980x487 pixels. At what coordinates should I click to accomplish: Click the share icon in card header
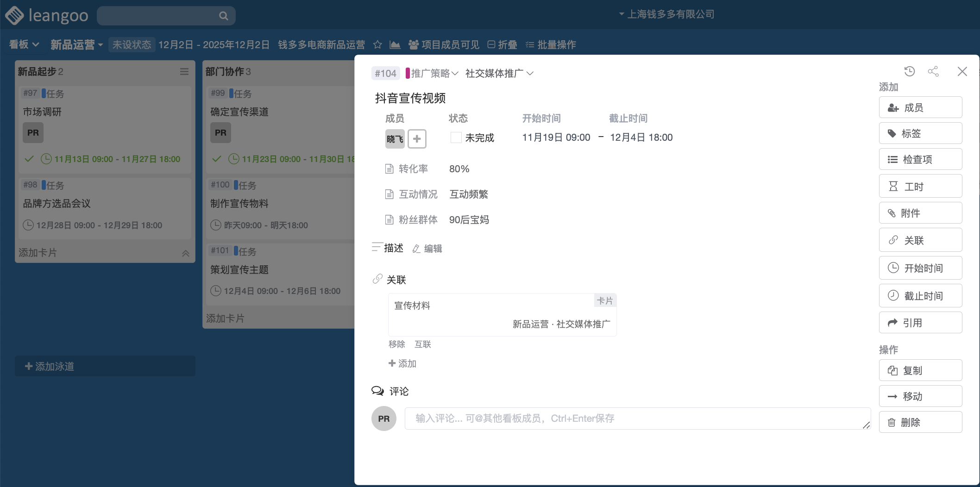pos(933,71)
